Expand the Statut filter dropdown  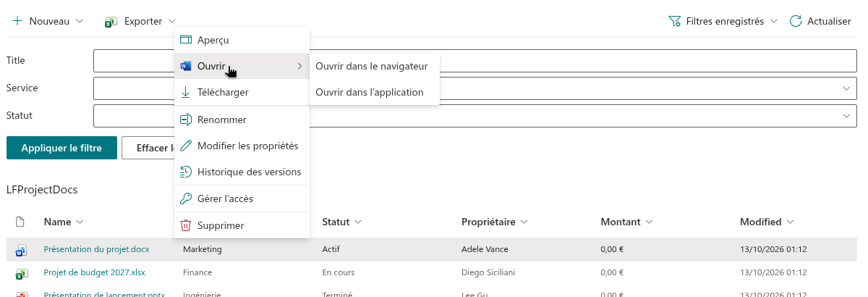[x=846, y=116]
